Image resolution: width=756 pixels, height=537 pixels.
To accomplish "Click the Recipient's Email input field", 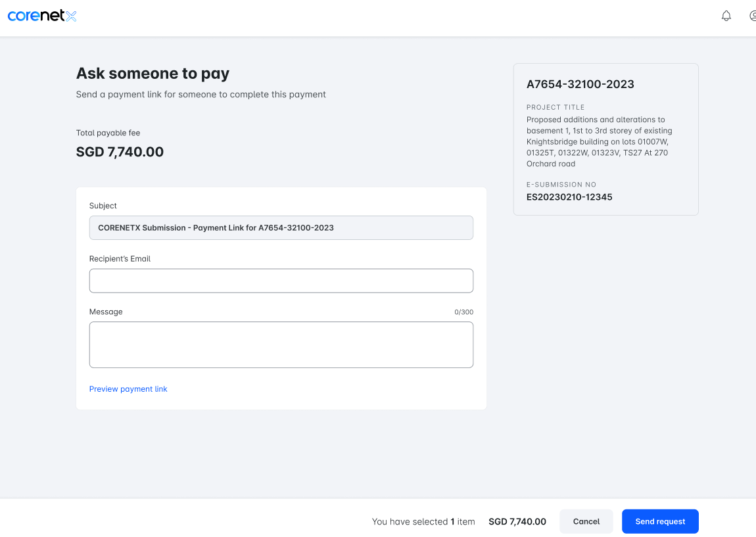I will [281, 281].
